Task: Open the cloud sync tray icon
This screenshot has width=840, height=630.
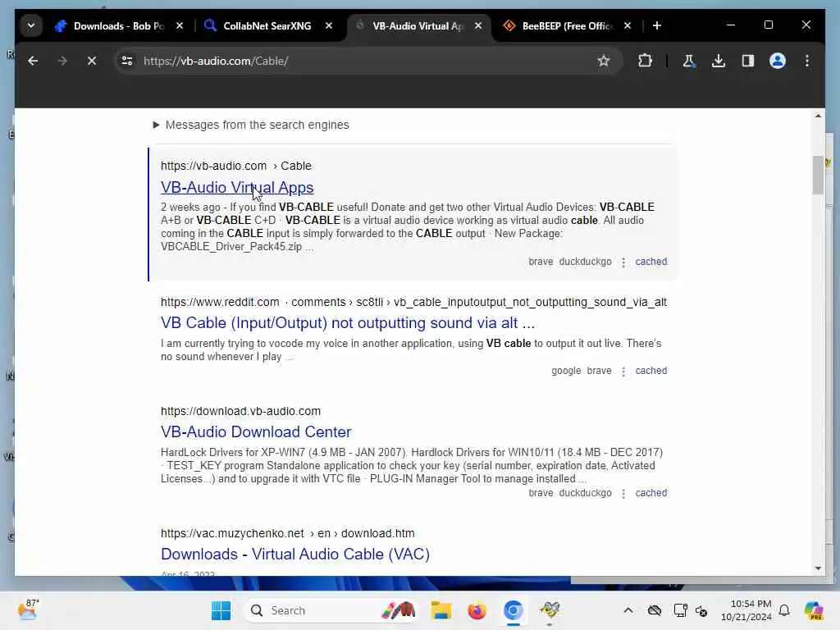Action: pyautogui.click(x=654, y=610)
